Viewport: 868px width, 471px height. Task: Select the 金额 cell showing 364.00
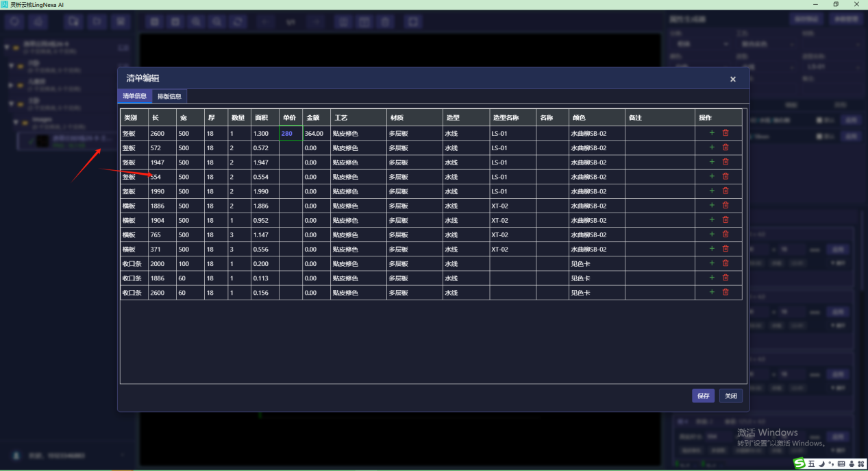[317, 133]
